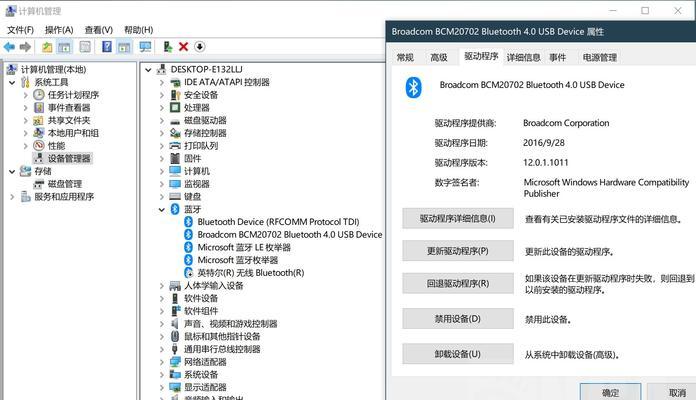
Task: Open the 操作(A) menu
Action: click(x=59, y=30)
